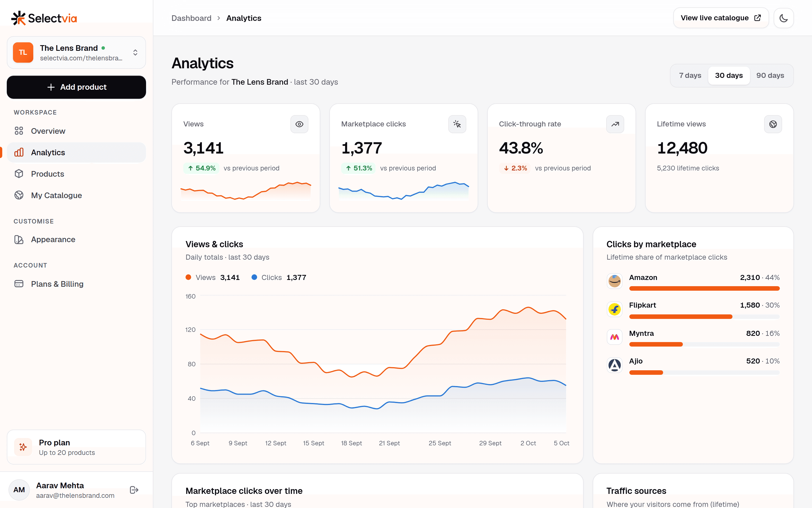Click the Plans & Billing card icon
Image resolution: width=812 pixels, height=508 pixels.
[x=19, y=284]
